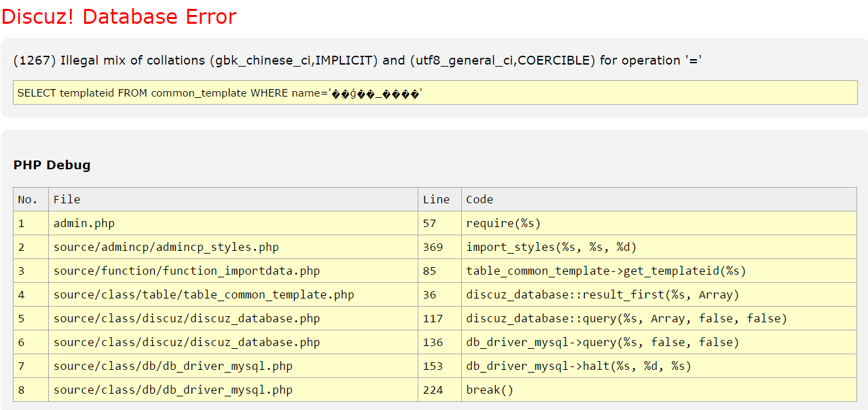Click the 'Line' column header
The height and width of the screenshot is (410, 868).
tap(439, 199)
